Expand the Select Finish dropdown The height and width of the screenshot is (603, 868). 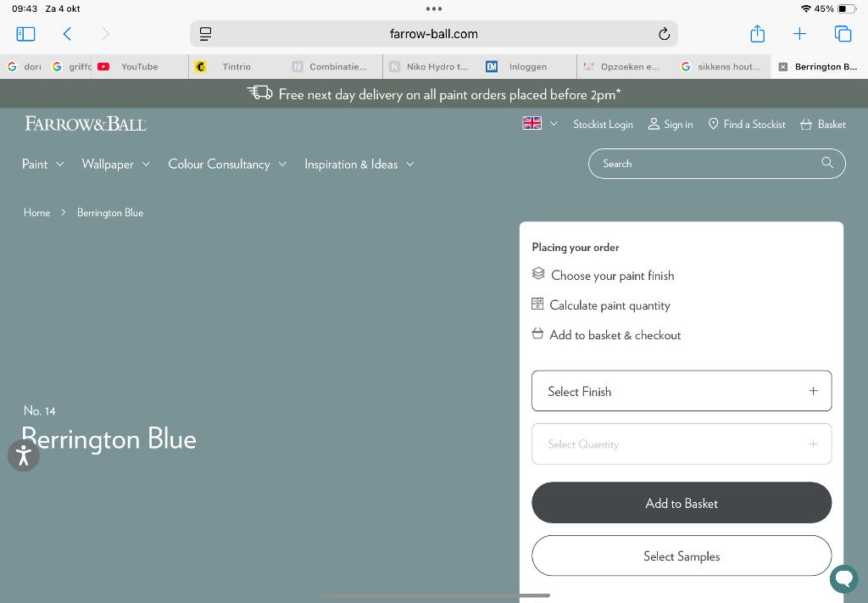[x=681, y=391]
